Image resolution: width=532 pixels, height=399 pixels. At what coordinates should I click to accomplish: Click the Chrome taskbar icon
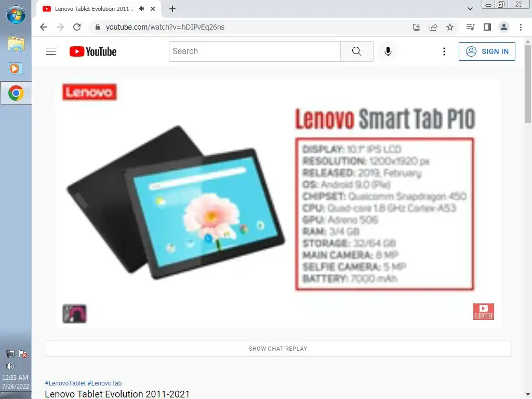point(16,93)
